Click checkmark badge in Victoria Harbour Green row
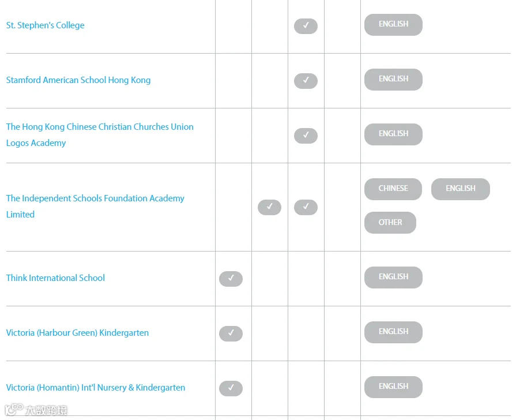 231,333
